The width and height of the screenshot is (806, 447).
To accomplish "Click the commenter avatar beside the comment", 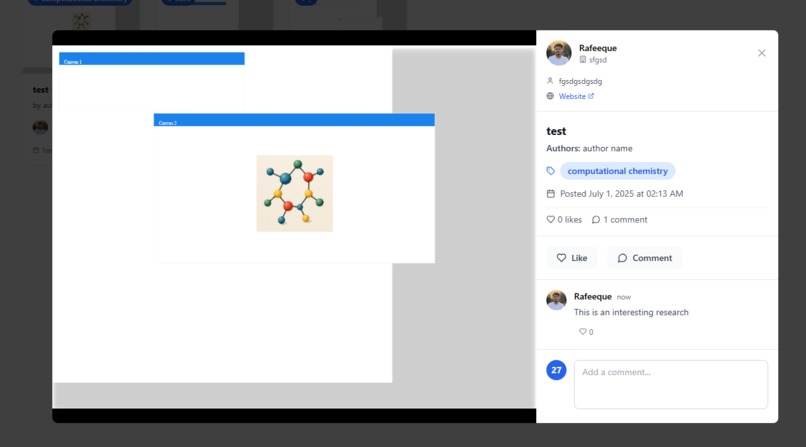I will coord(556,300).
